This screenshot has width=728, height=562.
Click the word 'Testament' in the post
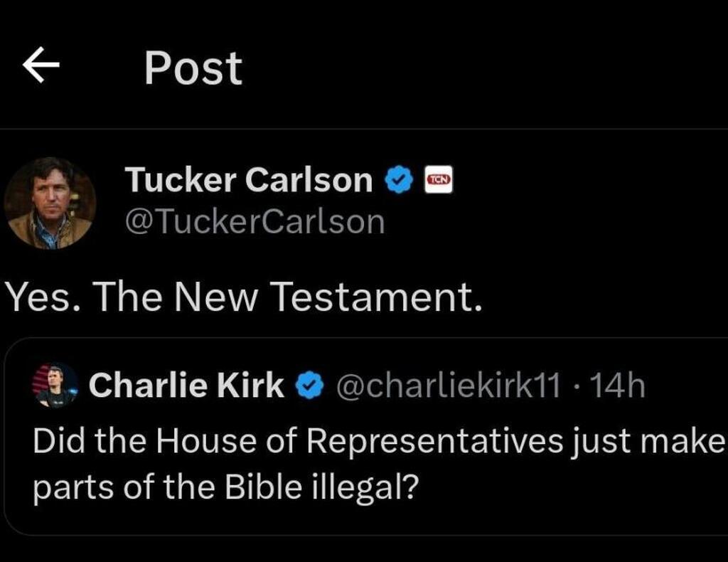pyautogui.click(x=374, y=296)
